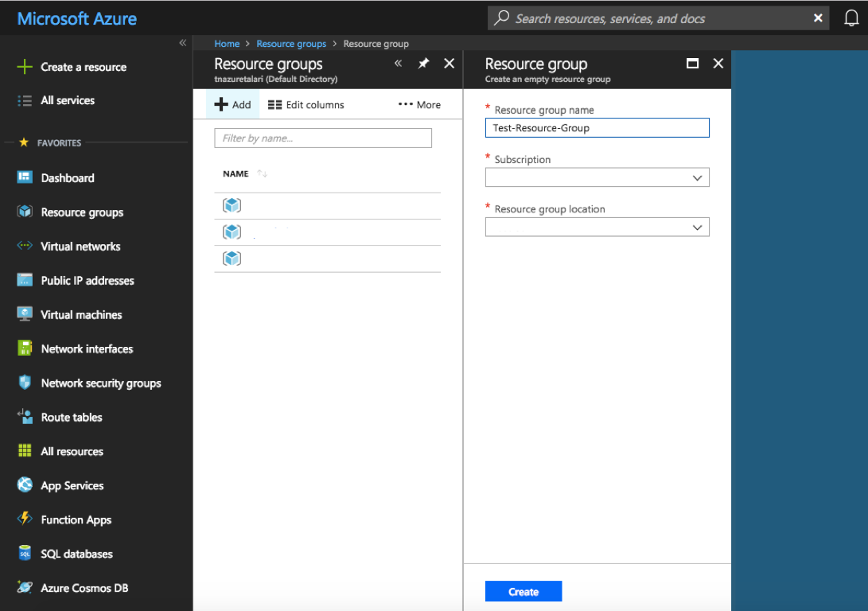Open Virtual networks from the sidebar
Image resolution: width=868 pixels, height=611 pixels.
(x=80, y=247)
